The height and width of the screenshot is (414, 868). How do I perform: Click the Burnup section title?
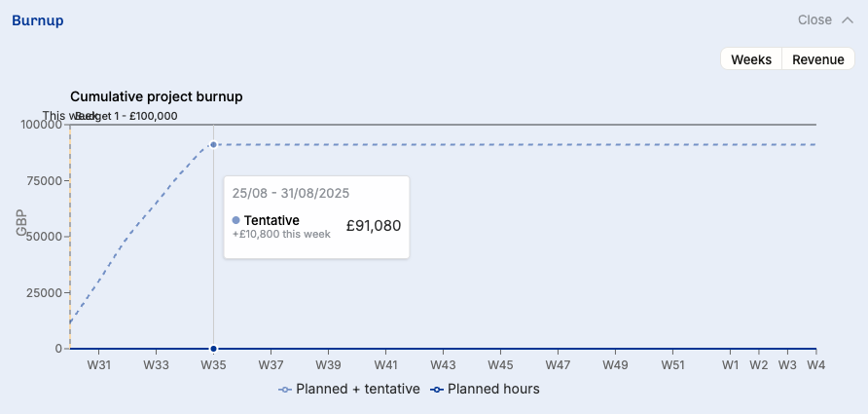coord(38,20)
